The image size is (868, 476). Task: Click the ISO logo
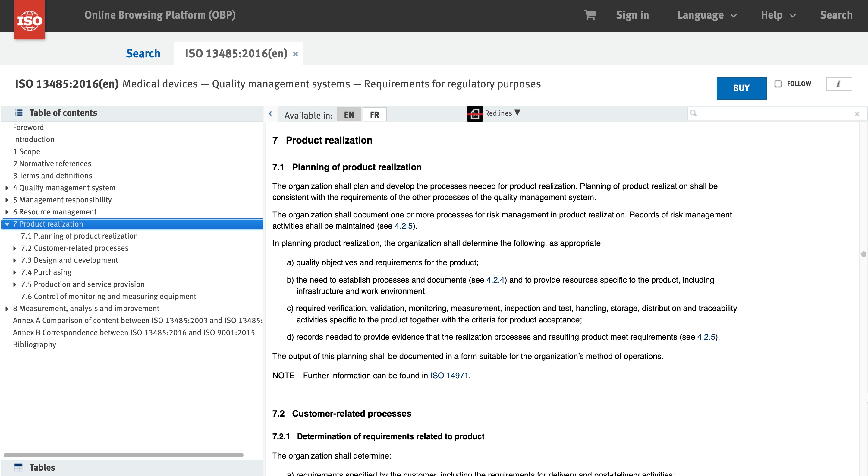click(x=29, y=20)
